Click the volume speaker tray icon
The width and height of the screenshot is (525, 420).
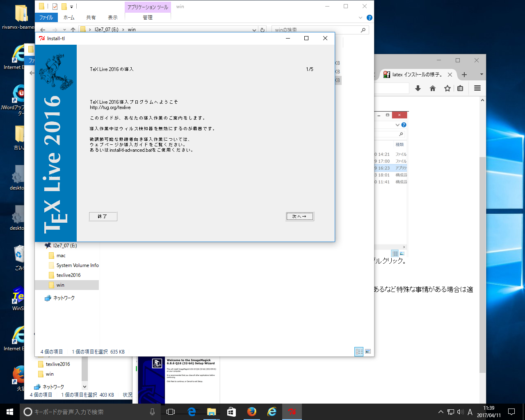click(460, 412)
